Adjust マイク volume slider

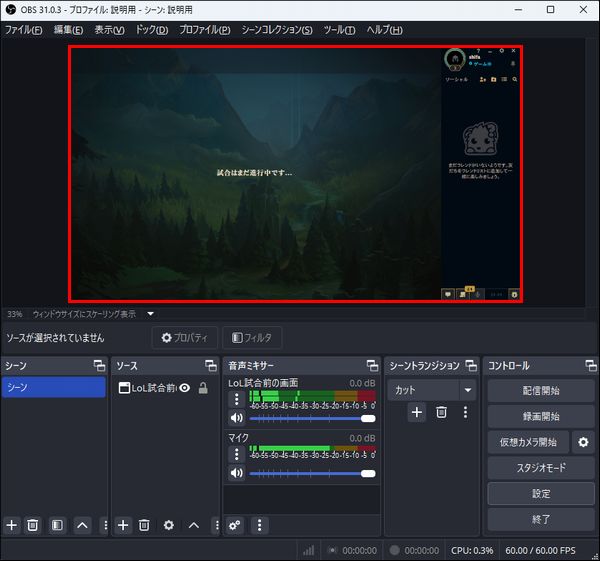[312, 473]
